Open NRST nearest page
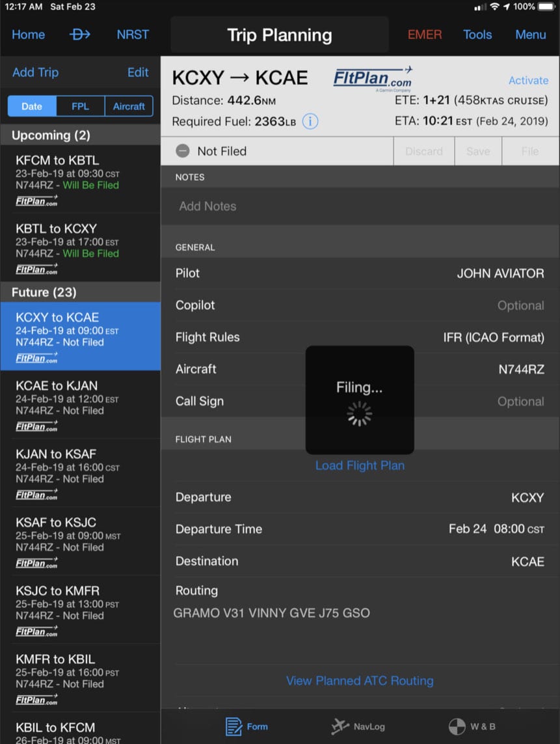 133,34
